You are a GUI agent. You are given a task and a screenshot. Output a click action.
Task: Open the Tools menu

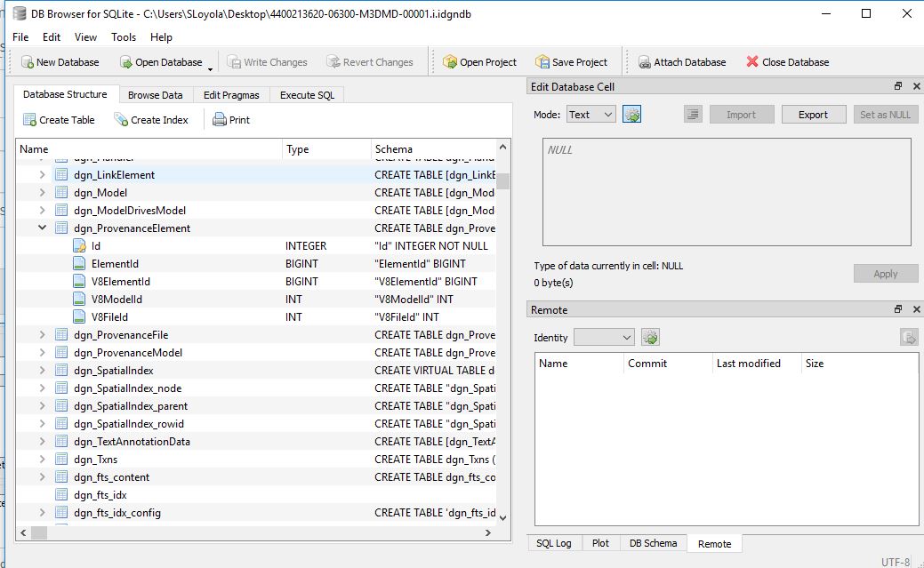coord(124,36)
